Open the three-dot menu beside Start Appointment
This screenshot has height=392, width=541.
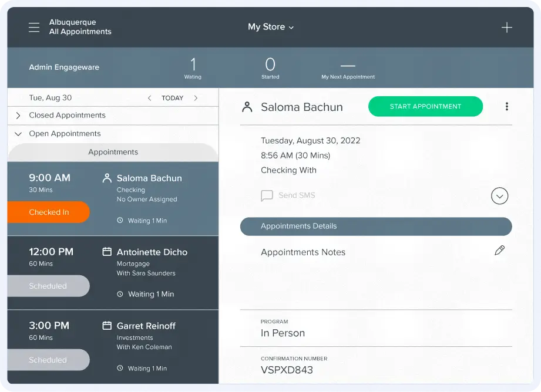(x=506, y=106)
